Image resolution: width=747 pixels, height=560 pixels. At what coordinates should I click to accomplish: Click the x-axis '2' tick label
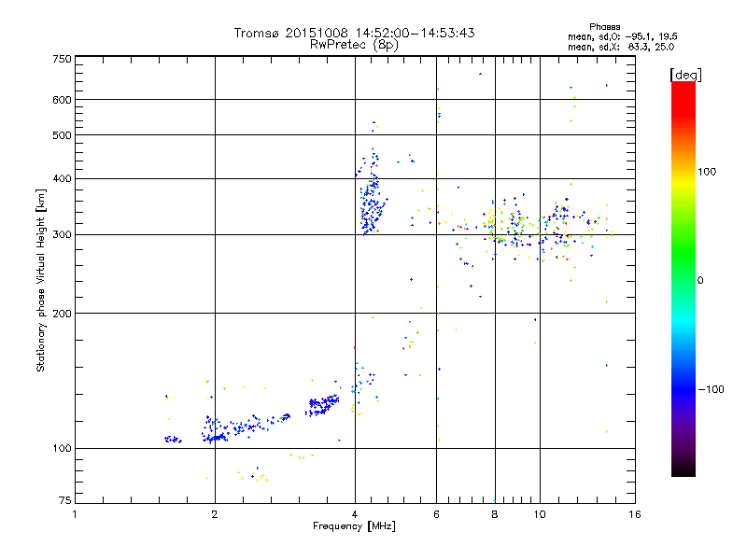coord(215,514)
